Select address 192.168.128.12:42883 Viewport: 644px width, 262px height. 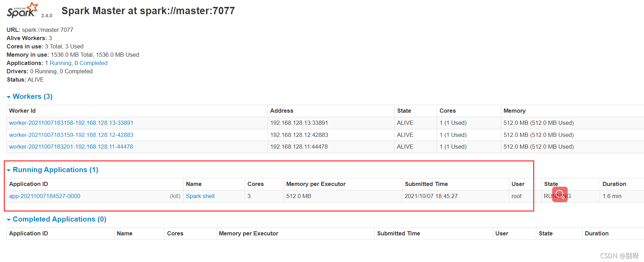pyautogui.click(x=299, y=135)
